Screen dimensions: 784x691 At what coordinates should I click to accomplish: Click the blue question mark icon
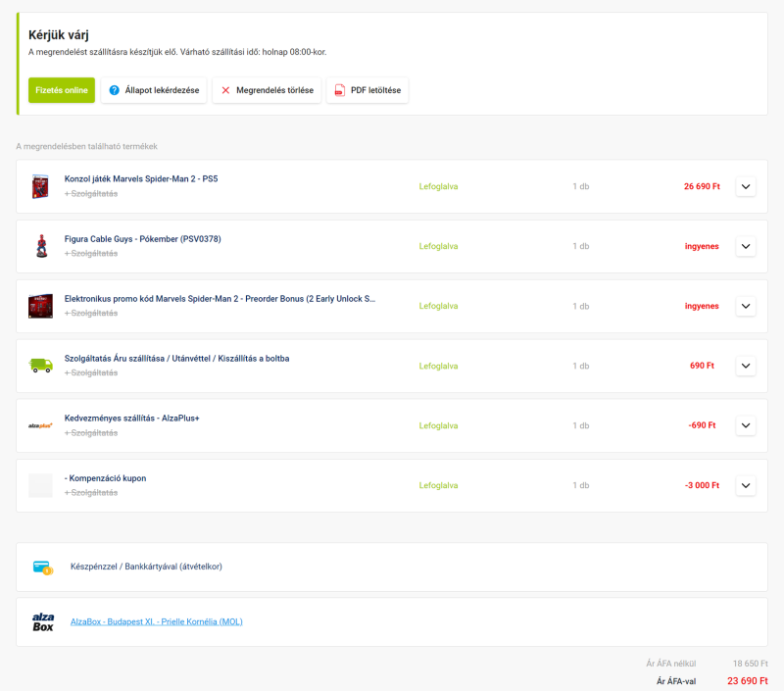(x=114, y=90)
